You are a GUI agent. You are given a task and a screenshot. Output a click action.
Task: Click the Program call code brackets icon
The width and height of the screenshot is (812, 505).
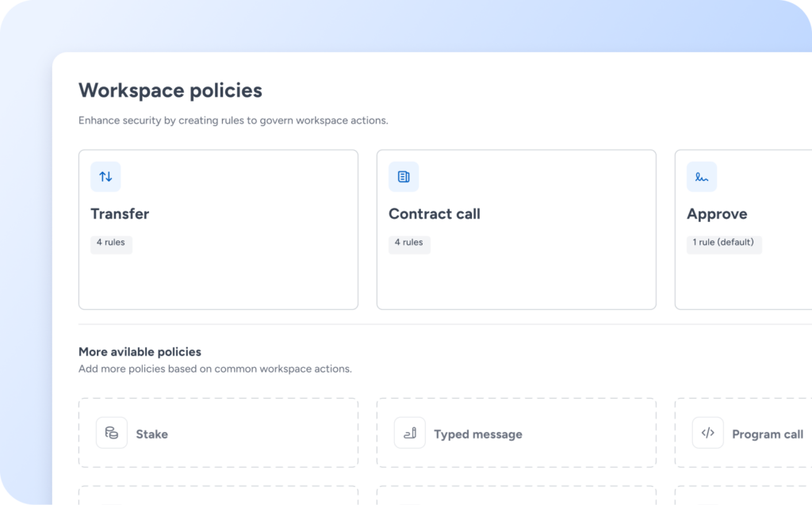click(x=708, y=434)
